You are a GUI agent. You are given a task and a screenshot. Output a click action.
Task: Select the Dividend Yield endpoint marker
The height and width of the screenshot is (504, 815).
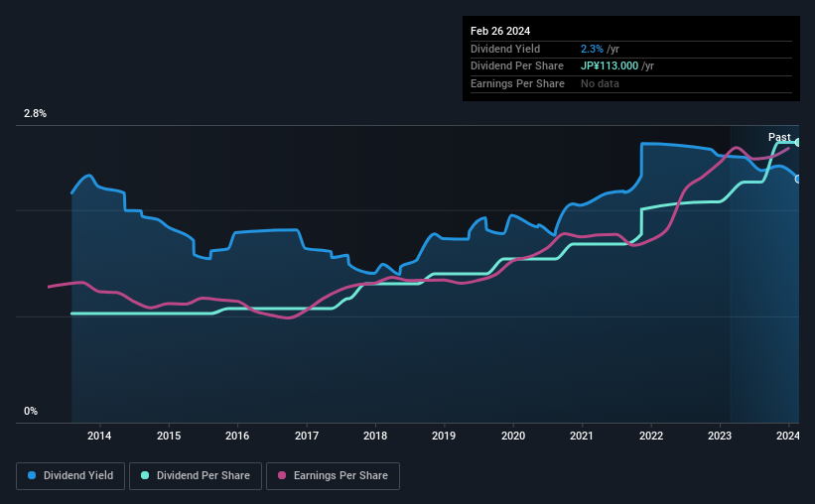click(x=798, y=180)
